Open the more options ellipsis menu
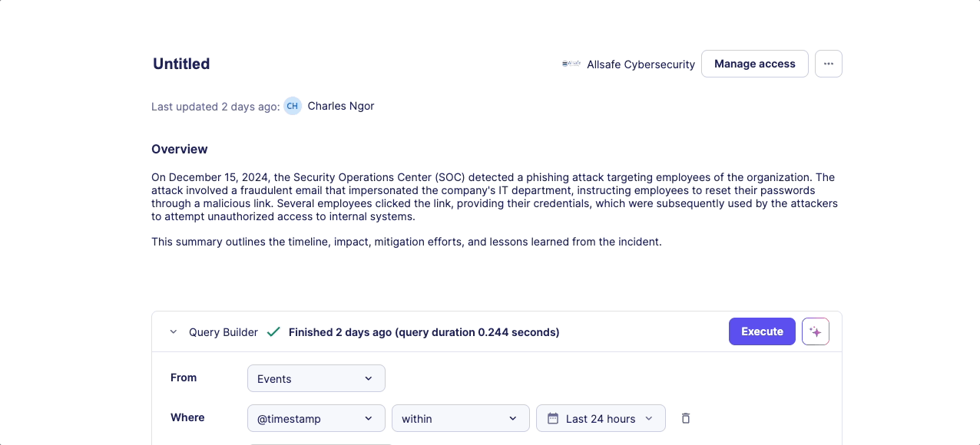This screenshot has height=445, width=980. (x=828, y=64)
